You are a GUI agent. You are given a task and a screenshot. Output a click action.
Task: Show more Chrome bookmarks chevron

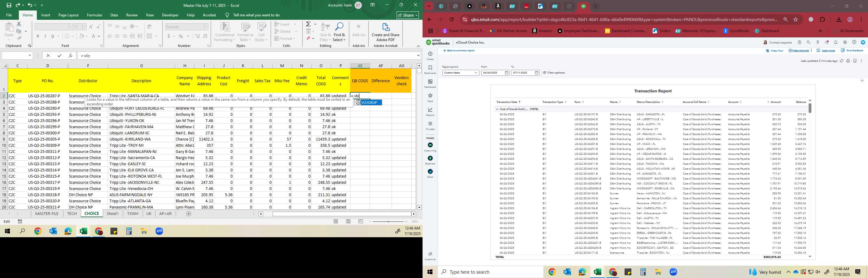pos(820,31)
